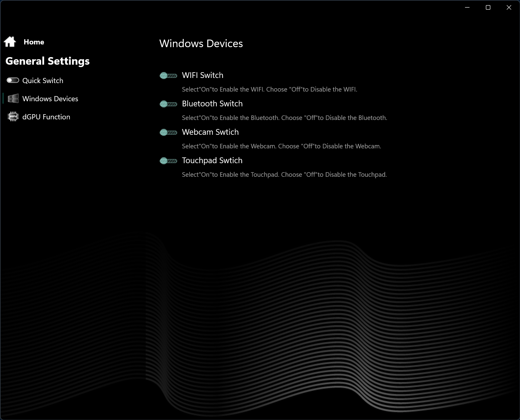Image resolution: width=520 pixels, height=420 pixels.
Task: Toggle the Touchpad Swtich
Action: click(168, 161)
